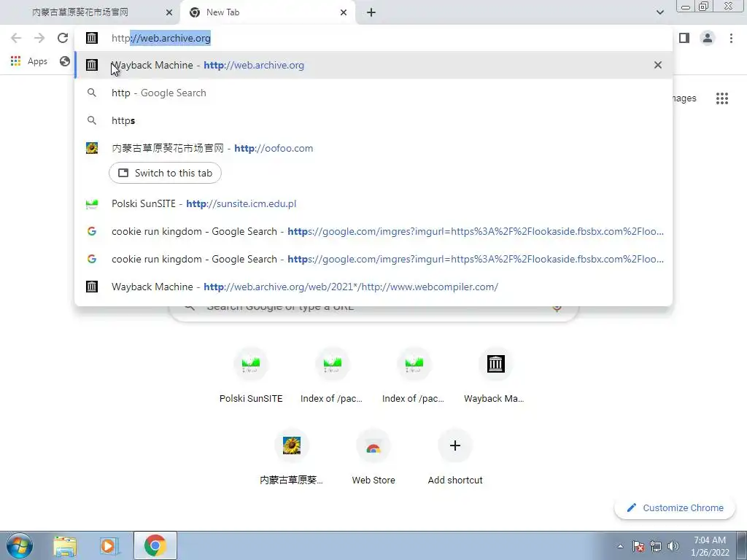Select the 'http - Google Search' suggestion
Viewport: 747px width, 560px height.
373,93
